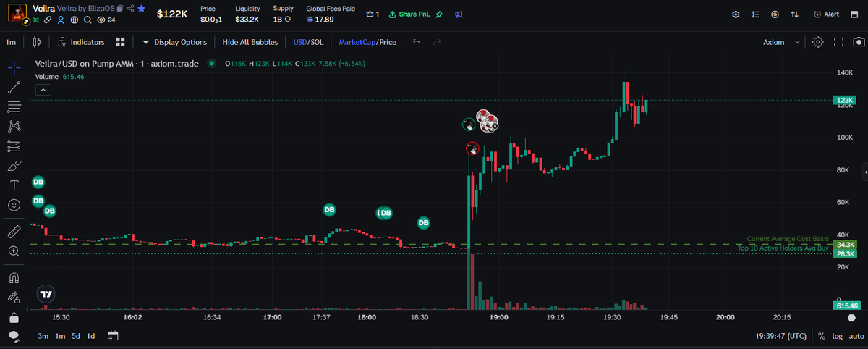Open the emoji icons tool

14,205
